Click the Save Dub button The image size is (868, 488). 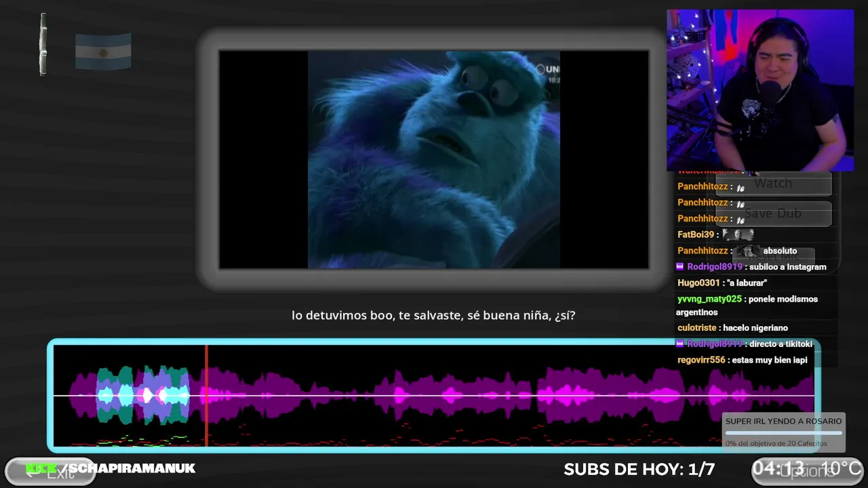773,213
